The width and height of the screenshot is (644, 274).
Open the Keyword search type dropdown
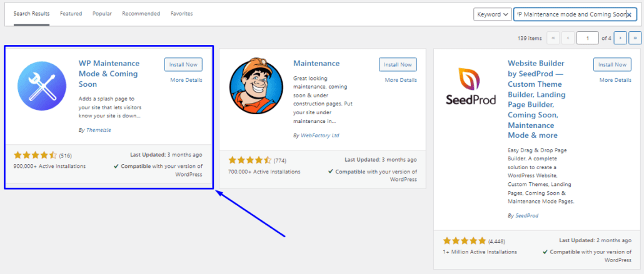click(493, 14)
